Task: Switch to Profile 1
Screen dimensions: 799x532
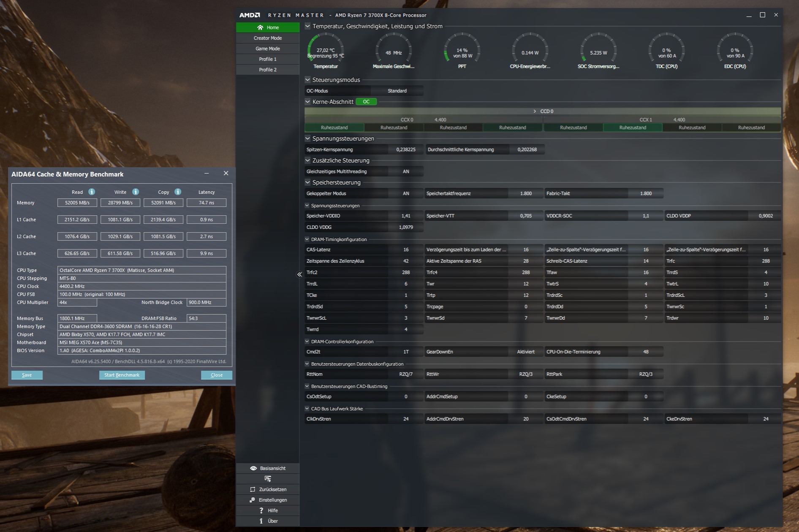Action: click(x=268, y=59)
